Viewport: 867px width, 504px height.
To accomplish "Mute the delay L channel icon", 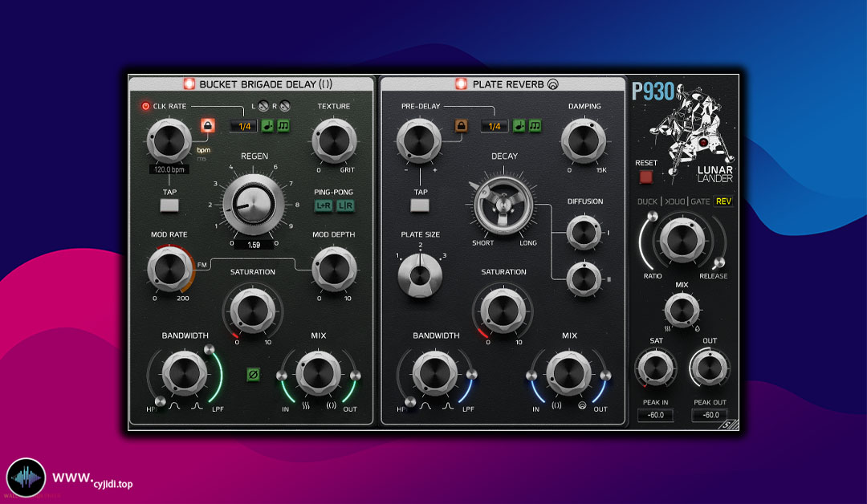I will pos(264,106).
